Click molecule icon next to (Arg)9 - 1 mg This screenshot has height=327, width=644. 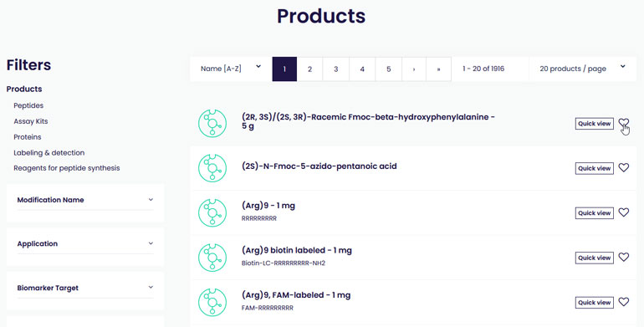(x=212, y=212)
